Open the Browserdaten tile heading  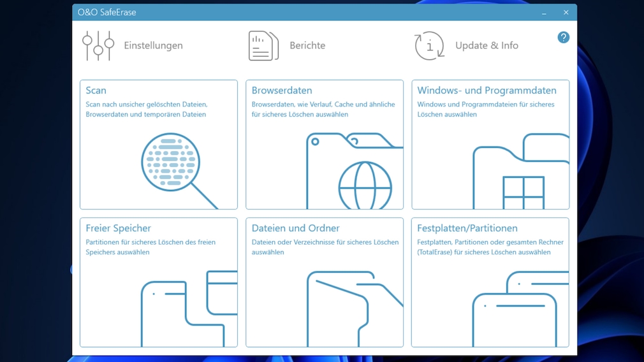[x=282, y=90]
